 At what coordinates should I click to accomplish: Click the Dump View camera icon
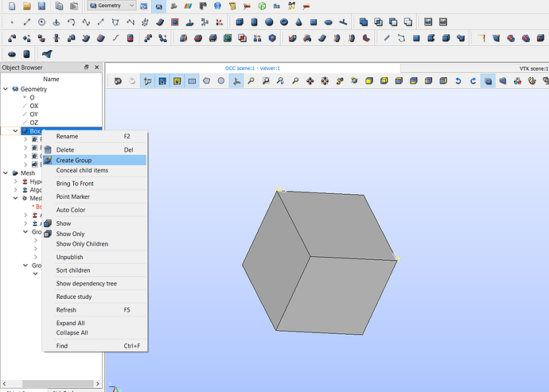pos(118,80)
